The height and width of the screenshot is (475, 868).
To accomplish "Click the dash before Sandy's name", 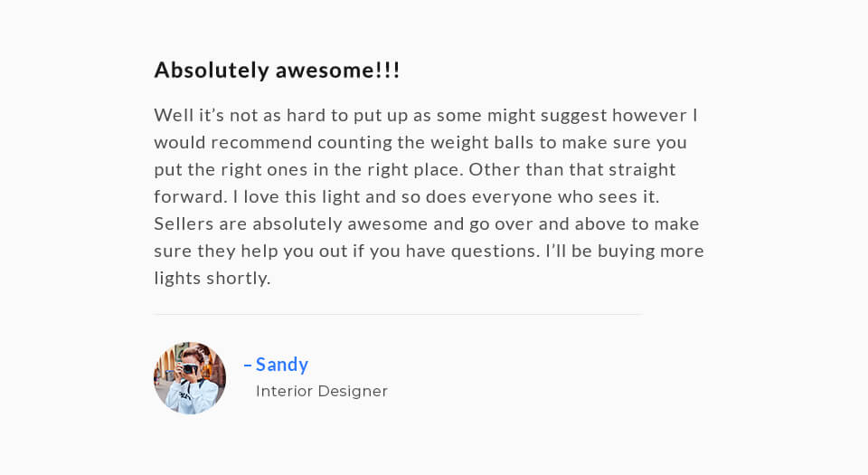I will 248,365.
